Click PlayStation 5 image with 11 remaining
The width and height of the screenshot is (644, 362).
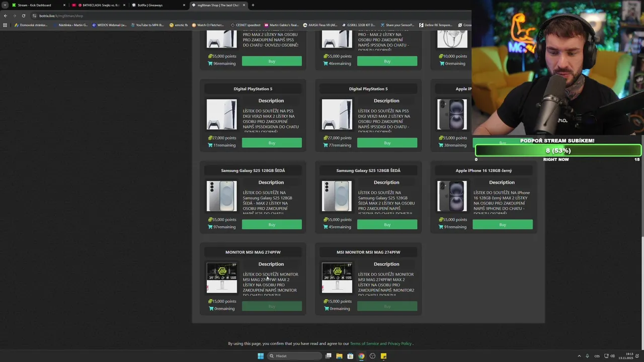(x=221, y=114)
